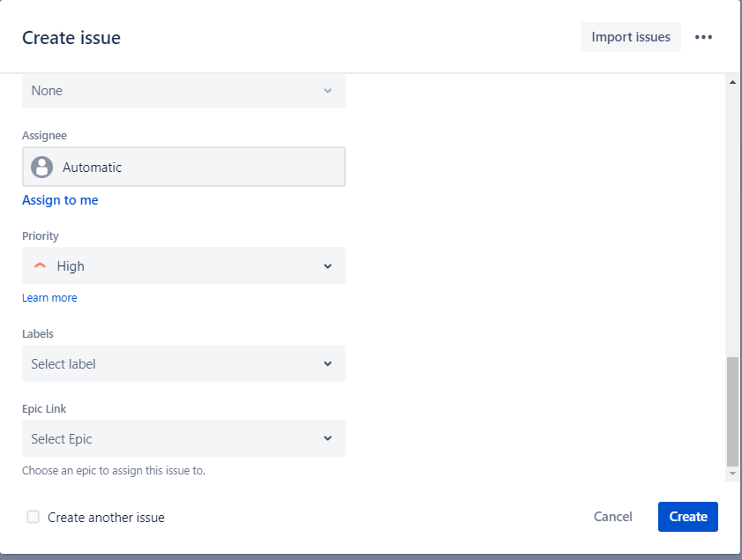Click the Labels field placeholder text
This screenshot has height=560, width=742.
point(64,363)
